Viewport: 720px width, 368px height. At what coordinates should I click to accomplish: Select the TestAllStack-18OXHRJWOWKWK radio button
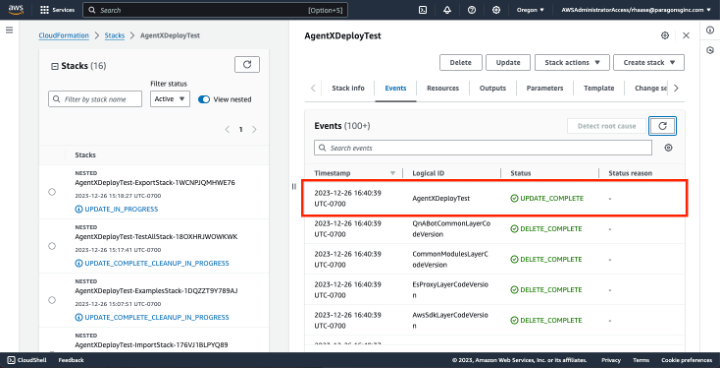[x=52, y=246]
